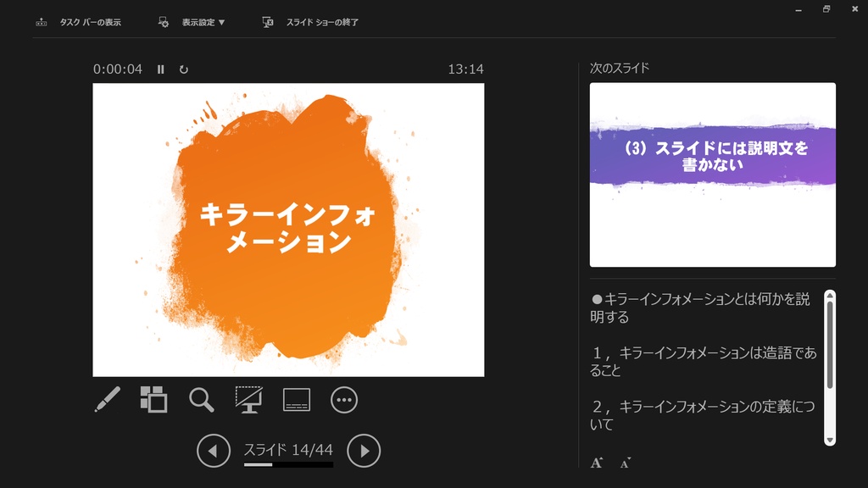Restart the presentation timer
This screenshot has width=868, height=488.
pos(184,69)
